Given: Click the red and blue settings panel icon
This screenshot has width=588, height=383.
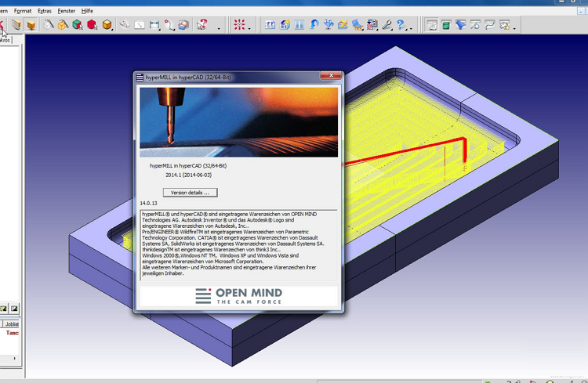Looking at the screenshot, I should point(372,25).
